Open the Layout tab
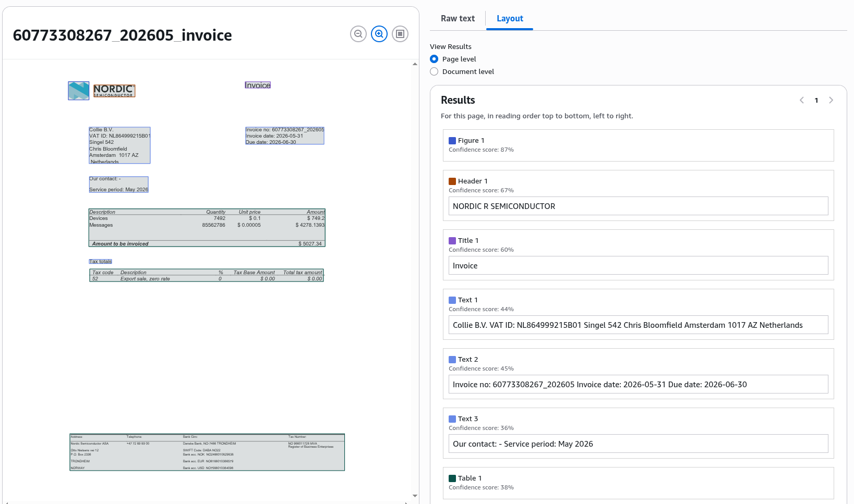 510,18
